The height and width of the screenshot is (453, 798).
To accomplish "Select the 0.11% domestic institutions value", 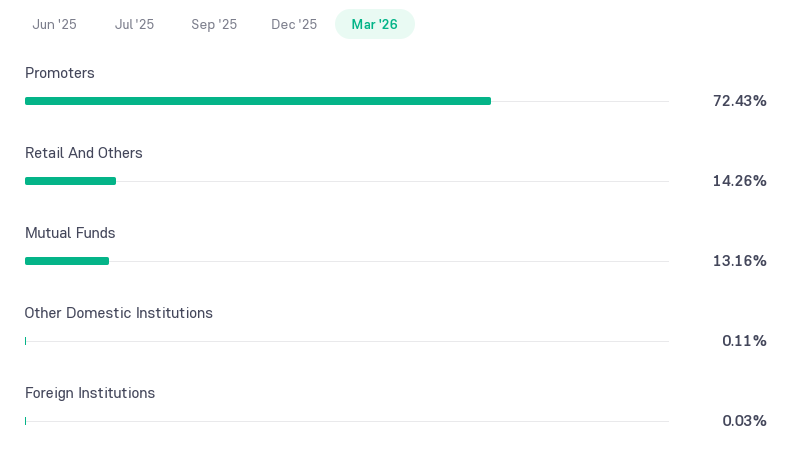I will click(744, 341).
